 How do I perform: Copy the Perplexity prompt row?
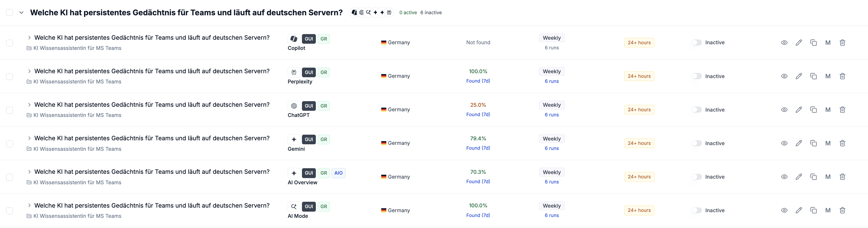[813, 76]
